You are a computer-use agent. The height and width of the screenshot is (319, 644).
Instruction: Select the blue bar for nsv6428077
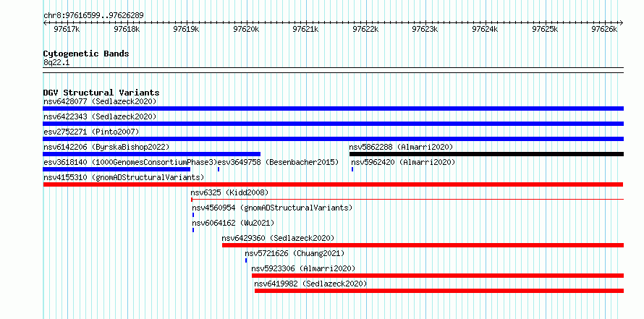coord(333,109)
